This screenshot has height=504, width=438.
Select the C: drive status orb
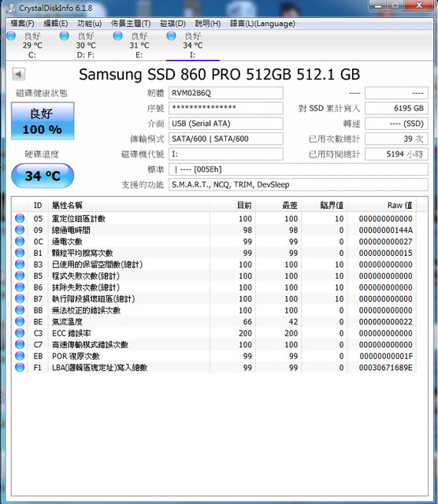pyautogui.click(x=11, y=35)
